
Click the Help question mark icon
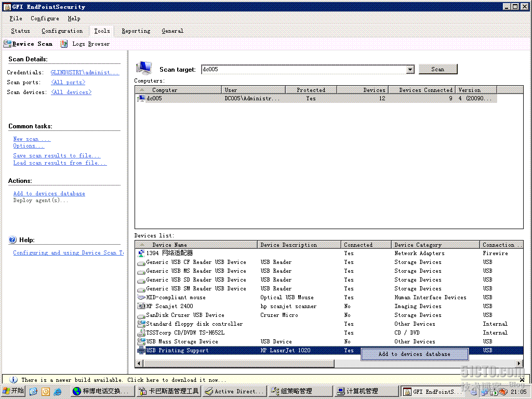tap(12, 240)
